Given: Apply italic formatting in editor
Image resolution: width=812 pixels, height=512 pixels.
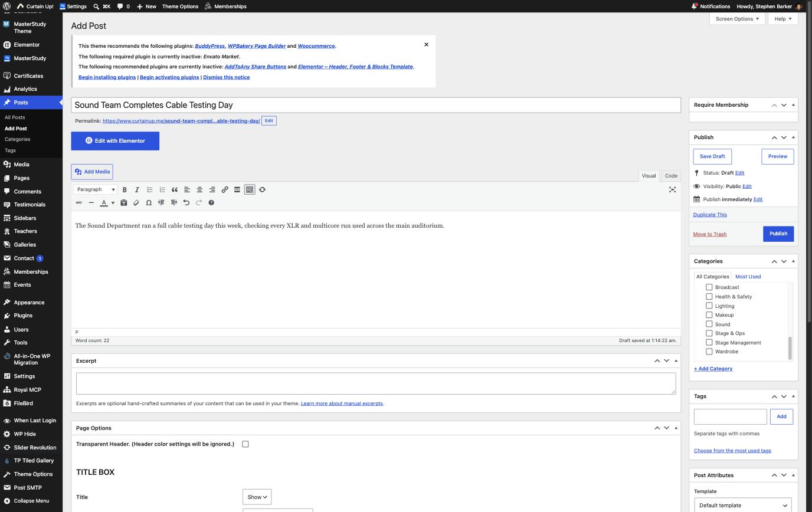Looking at the screenshot, I should coord(137,190).
